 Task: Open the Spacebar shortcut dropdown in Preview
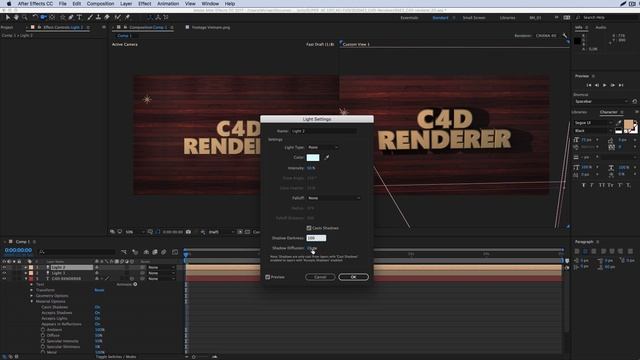pyautogui.click(x=601, y=101)
